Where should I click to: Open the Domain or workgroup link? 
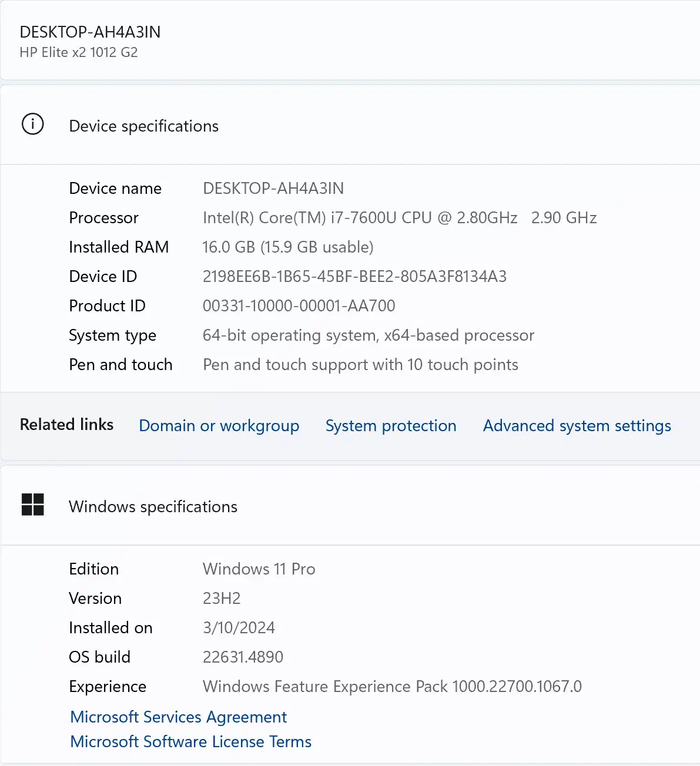[219, 425]
